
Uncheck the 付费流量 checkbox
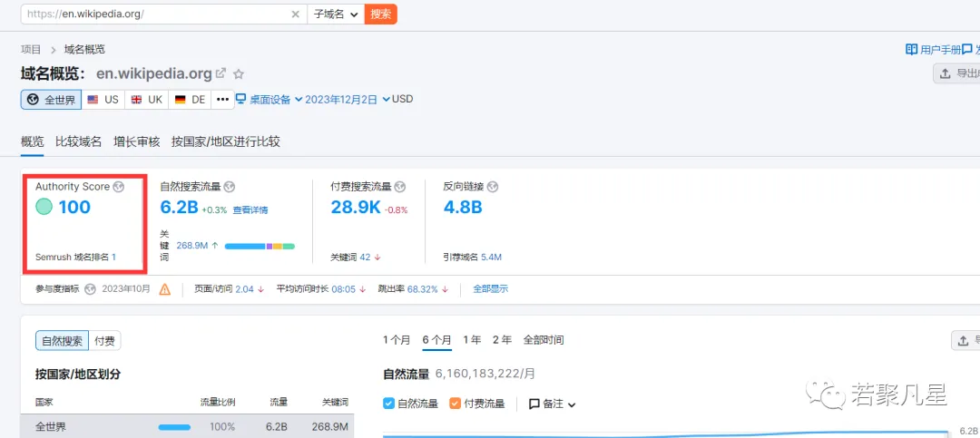click(x=455, y=404)
